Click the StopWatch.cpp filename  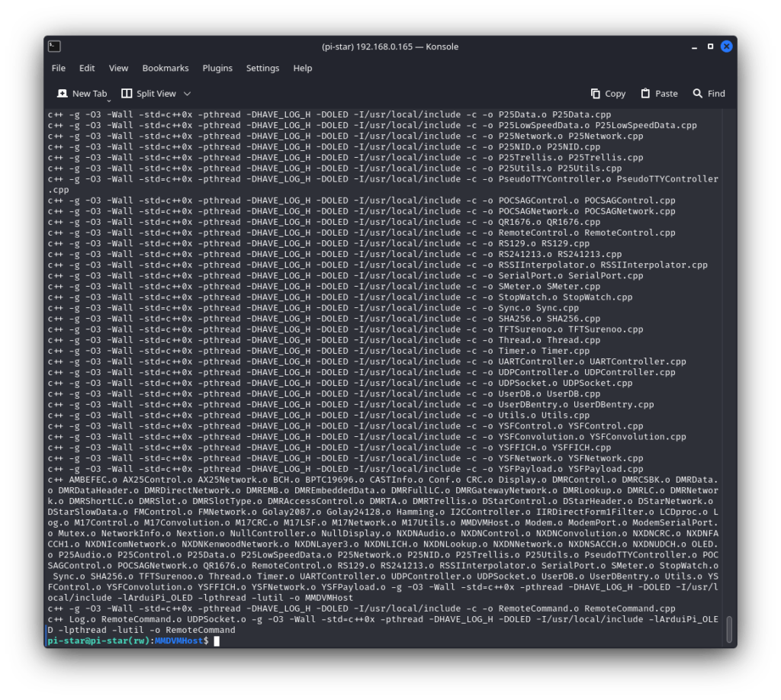click(x=598, y=297)
